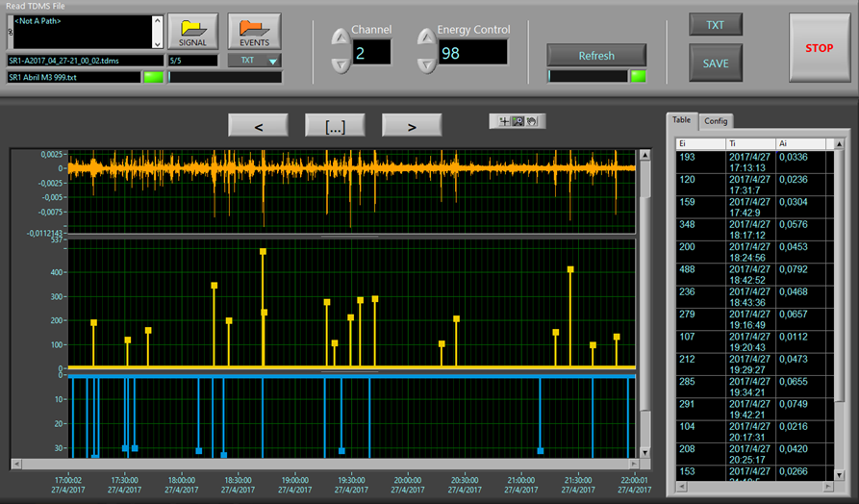Decrease Energy Control using down arrow
The width and height of the screenshot is (859, 504).
coord(427,64)
